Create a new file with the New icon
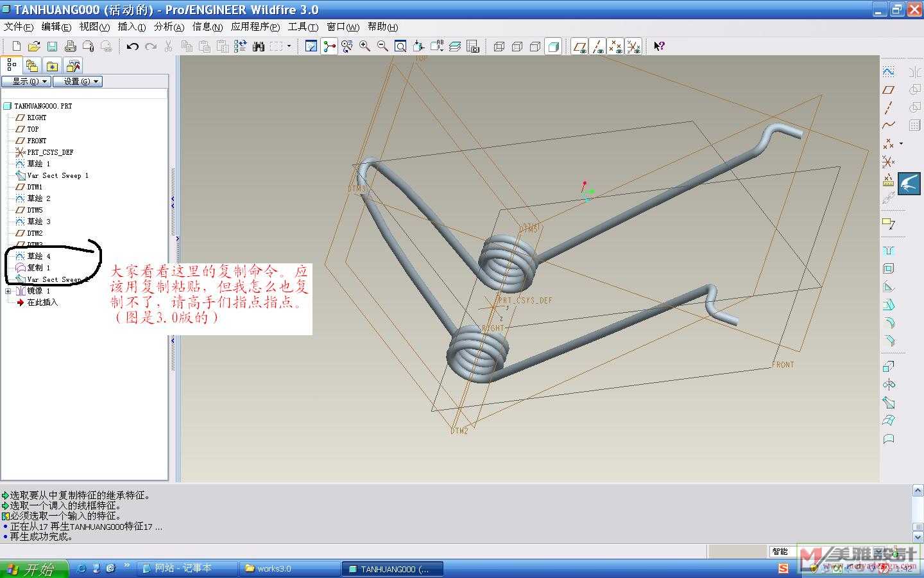924x578 pixels. click(17, 46)
